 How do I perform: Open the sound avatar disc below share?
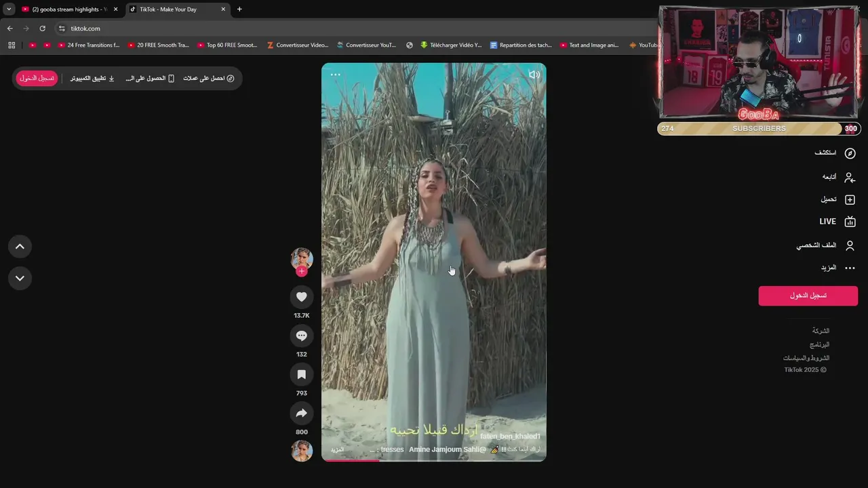[x=302, y=451]
